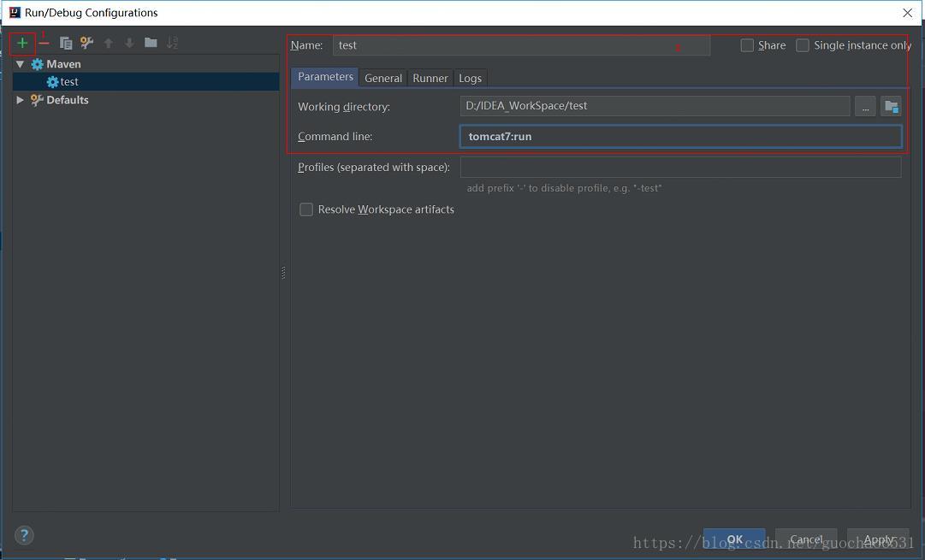Click the Command line field
The image size is (925, 560).
point(681,137)
